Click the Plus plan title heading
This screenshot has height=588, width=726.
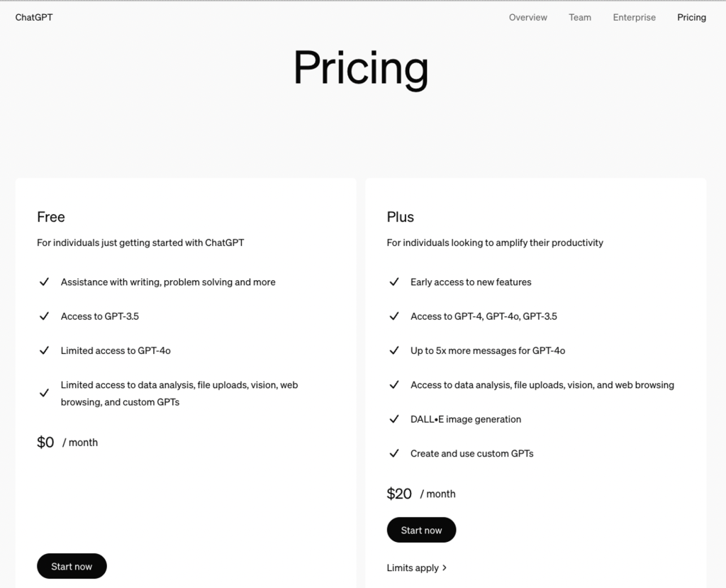pyautogui.click(x=401, y=217)
